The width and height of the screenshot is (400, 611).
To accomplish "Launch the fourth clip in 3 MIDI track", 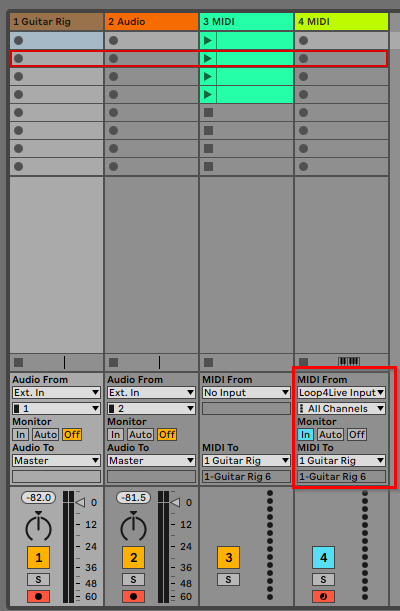I will (208, 95).
